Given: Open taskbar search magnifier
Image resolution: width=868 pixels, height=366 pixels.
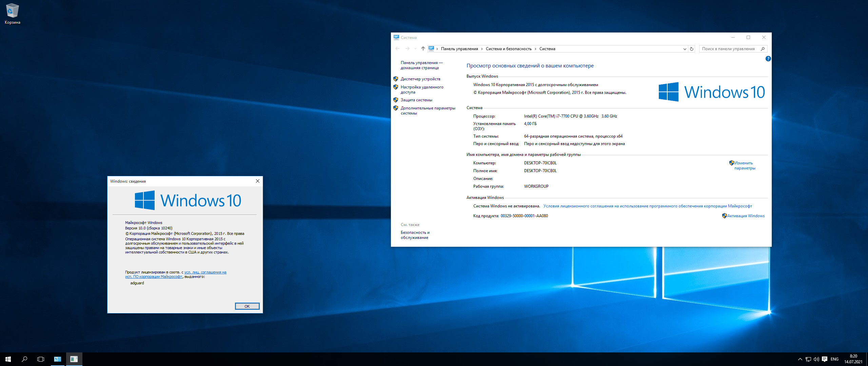Looking at the screenshot, I should 24,359.
